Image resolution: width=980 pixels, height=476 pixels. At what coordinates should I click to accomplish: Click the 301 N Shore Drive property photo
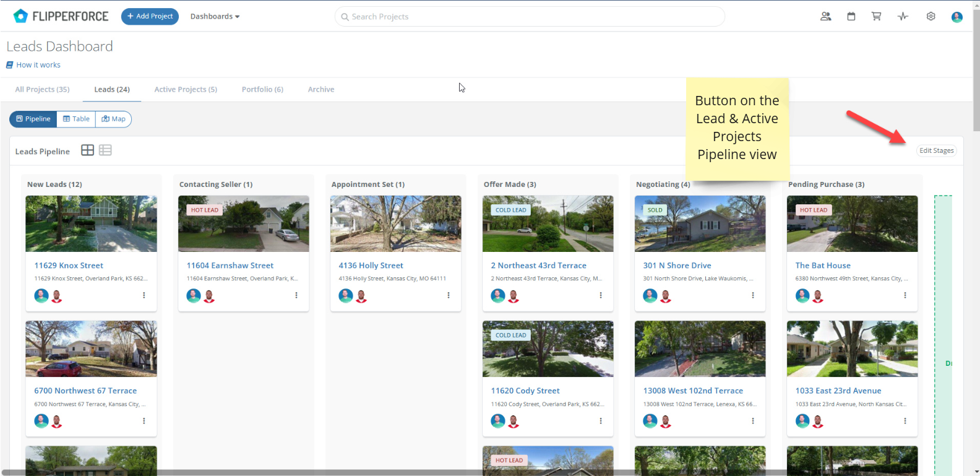(x=700, y=223)
